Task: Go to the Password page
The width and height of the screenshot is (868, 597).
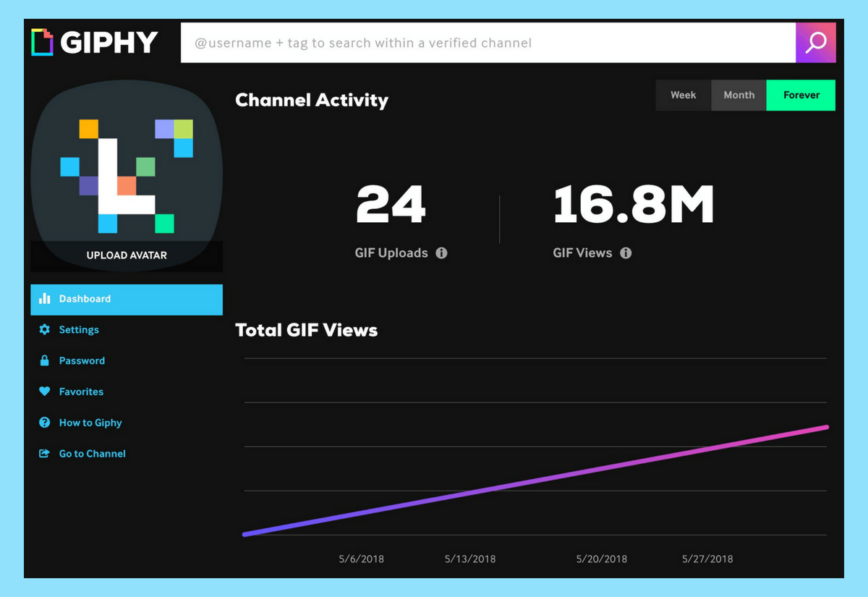Action: coord(82,361)
